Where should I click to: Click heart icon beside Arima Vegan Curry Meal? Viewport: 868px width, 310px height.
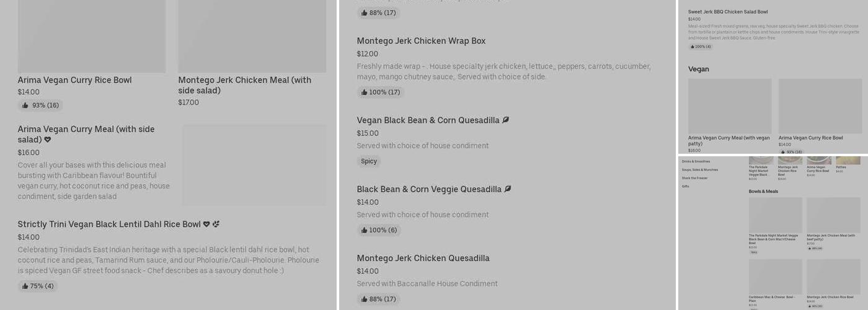click(x=48, y=140)
